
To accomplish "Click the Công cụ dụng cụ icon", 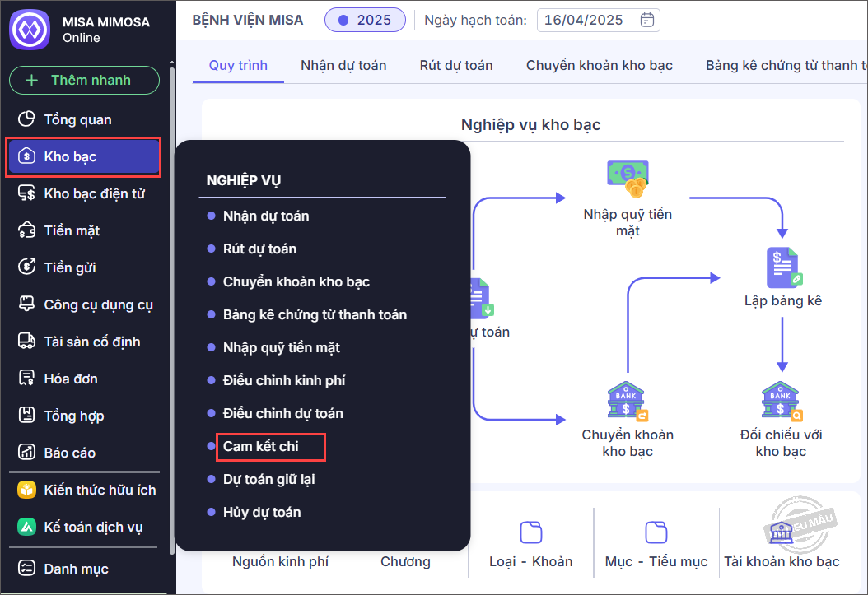I will [x=26, y=304].
